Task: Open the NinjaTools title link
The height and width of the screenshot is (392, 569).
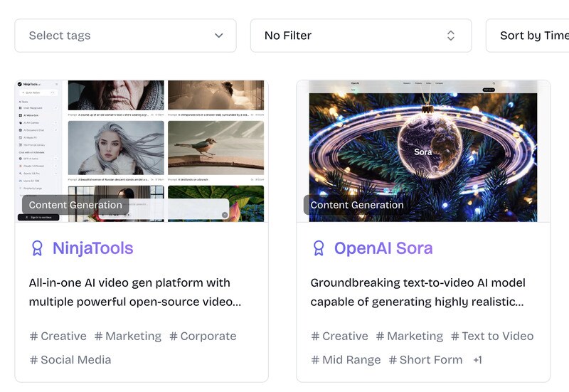Action: click(92, 248)
